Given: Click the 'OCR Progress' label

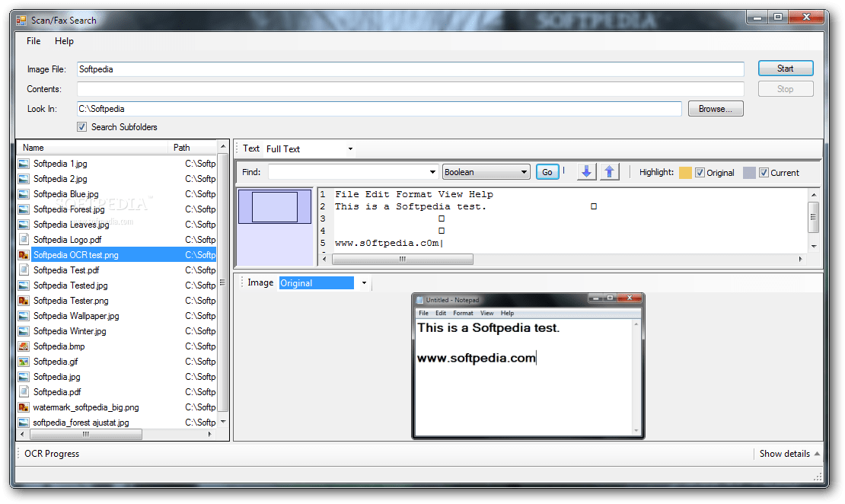Looking at the screenshot, I should (x=52, y=454).
